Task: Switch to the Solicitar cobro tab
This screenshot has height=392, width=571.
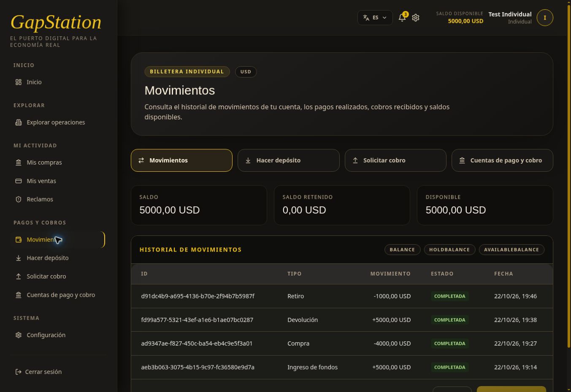Action: (x=395, y=160)
